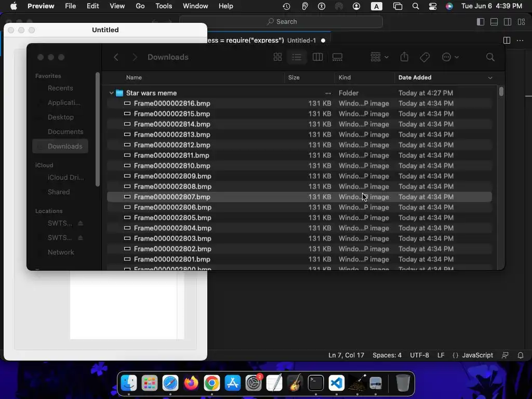
Task: Toggle VS Code secondary sidebar layout icon
Action: (x=508, y=22)
